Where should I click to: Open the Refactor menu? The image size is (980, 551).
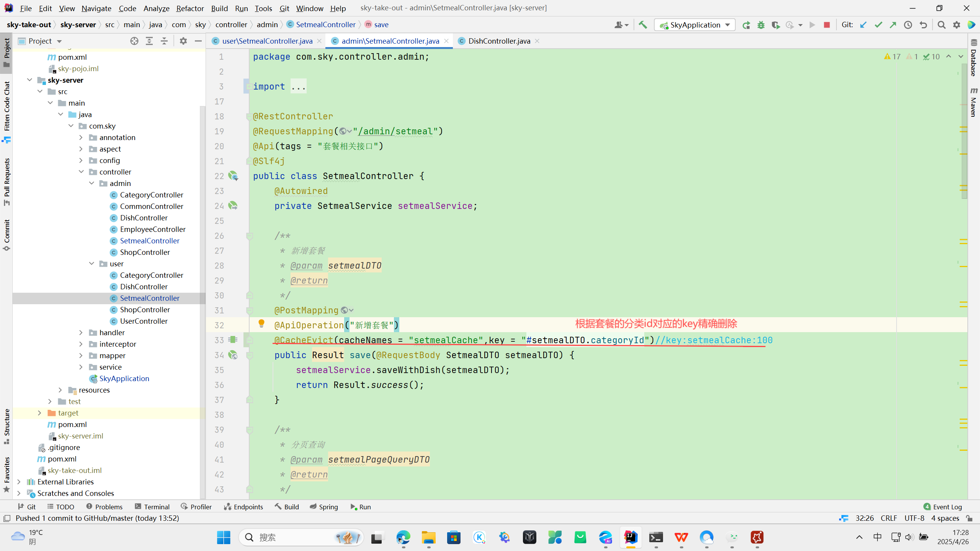(x=190, y=8)
